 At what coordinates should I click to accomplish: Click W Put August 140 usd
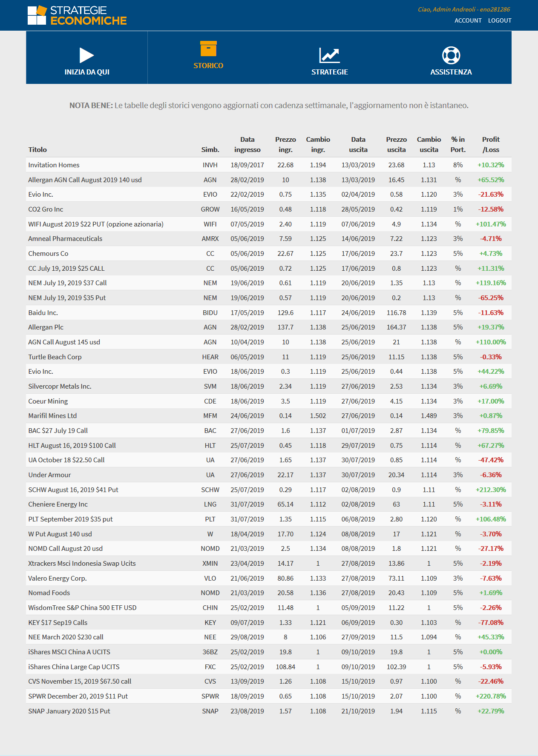tap(60, 534)
